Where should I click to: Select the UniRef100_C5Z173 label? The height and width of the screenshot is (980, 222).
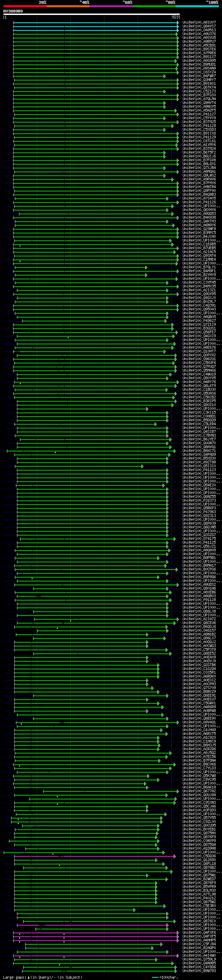[199, 91]
